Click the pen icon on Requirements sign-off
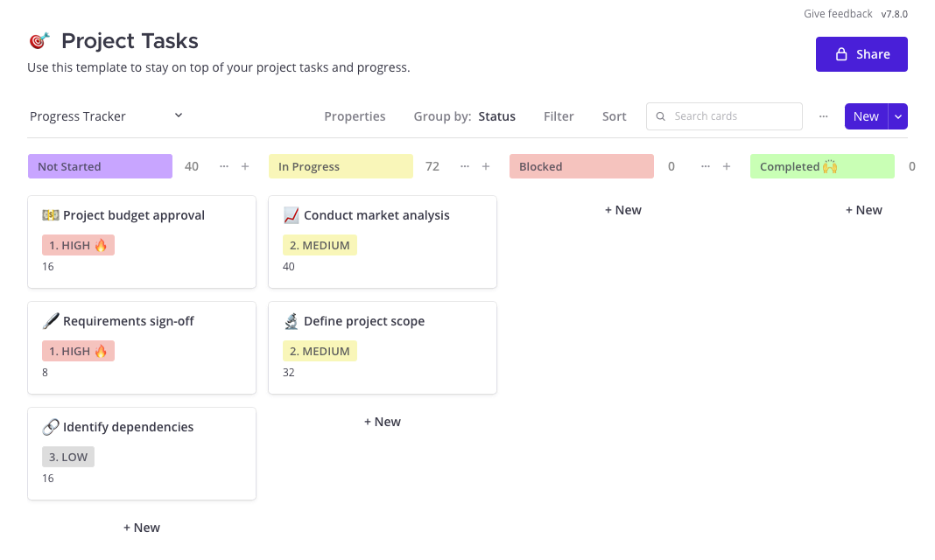The image size is (935, 560). tap(51, 321)
